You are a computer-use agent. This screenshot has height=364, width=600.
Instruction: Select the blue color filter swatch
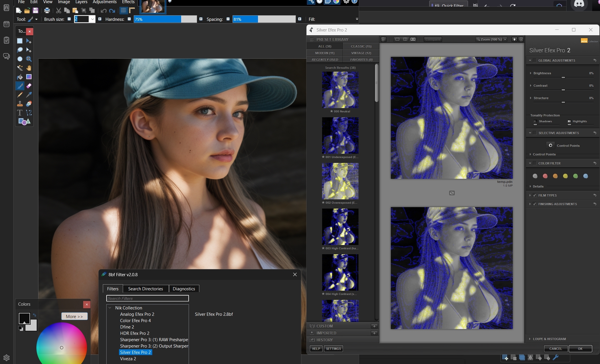(x=586, y=176)
